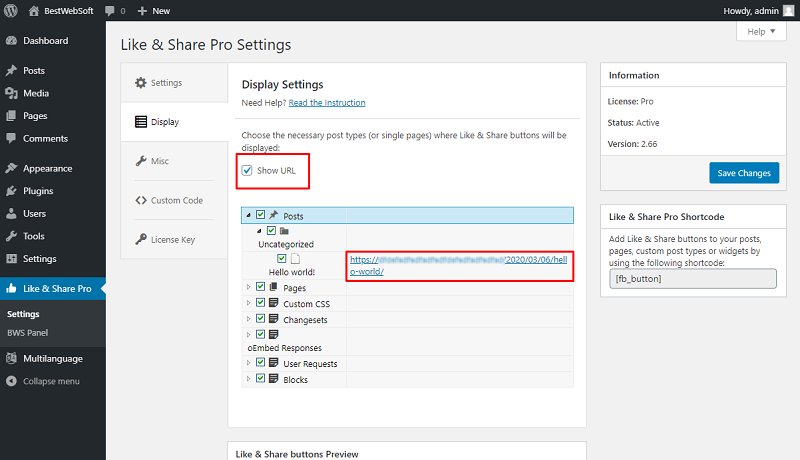Toggle the Hello world! post checkbox
Viewport: 800px width, 460px height.
pos(282,259)
